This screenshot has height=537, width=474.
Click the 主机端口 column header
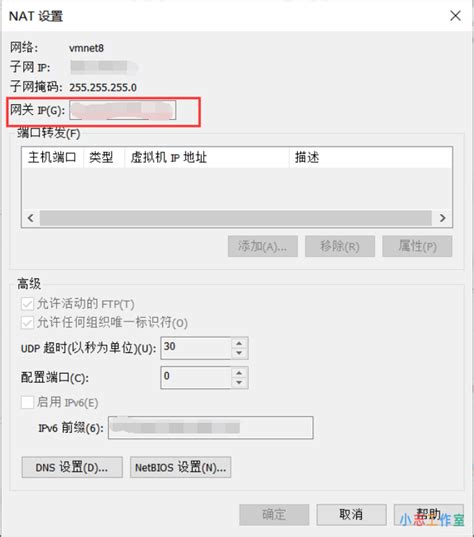[x=53, y=158]
